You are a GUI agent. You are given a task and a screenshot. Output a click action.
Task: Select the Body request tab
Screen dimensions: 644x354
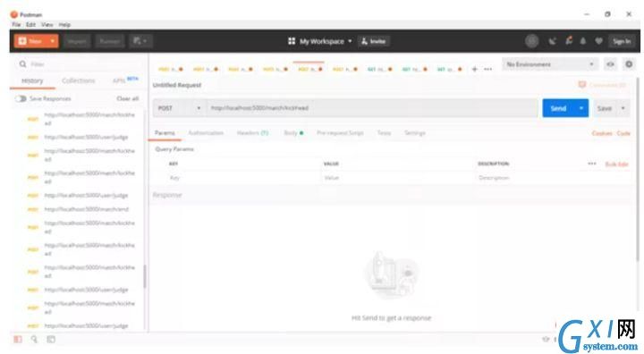pyautogui.click(x=293, y=133)
